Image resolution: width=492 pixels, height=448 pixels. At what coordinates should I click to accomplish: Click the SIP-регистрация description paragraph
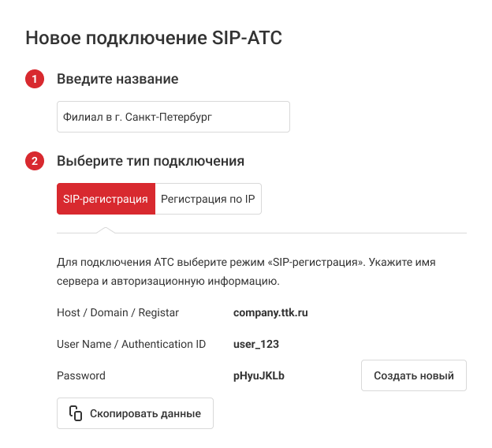pos(246,271)
